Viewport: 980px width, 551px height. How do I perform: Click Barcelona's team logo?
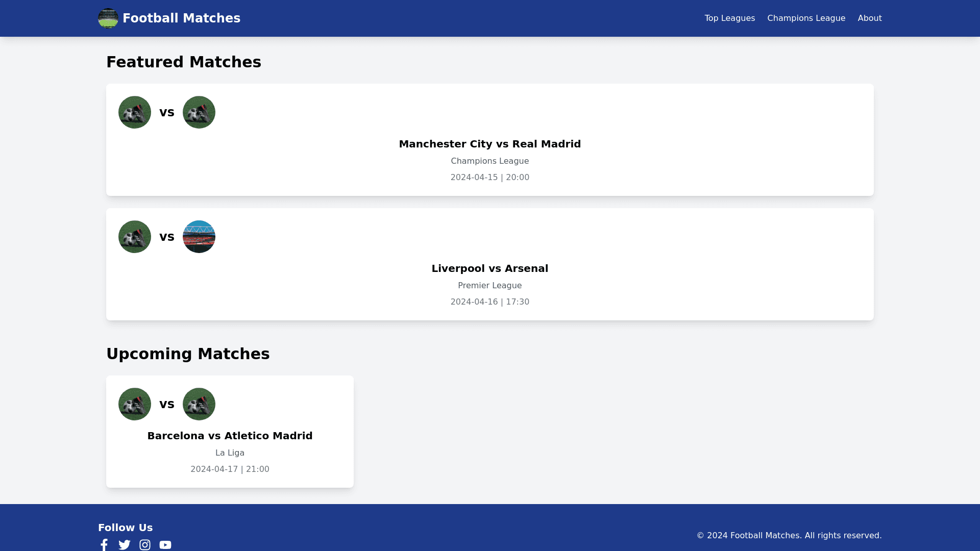[135, 404]
